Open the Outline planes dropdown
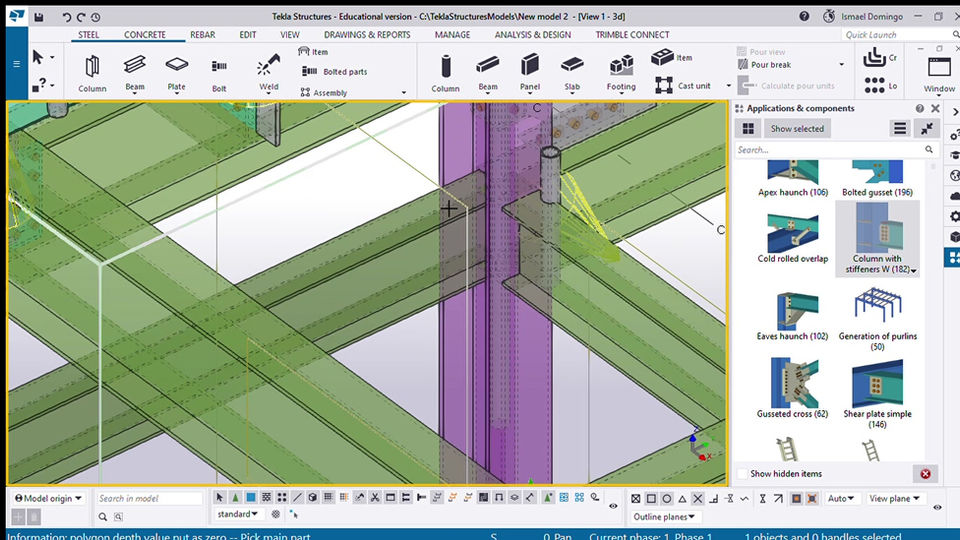This screenshot has height=540, width=960. point(664,517)
